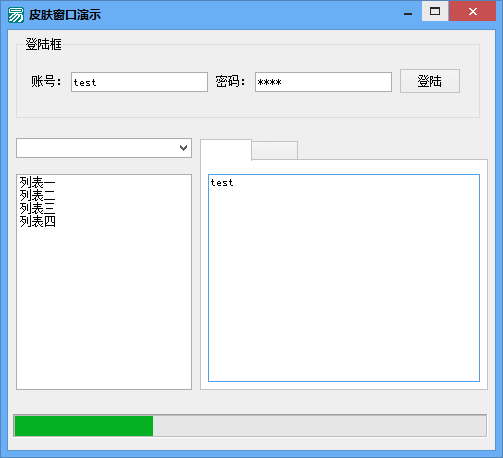Click the 登陆框 group box label
Viewport: 503px width, 458px height.
pyautogui.click(x=43, y=44)
